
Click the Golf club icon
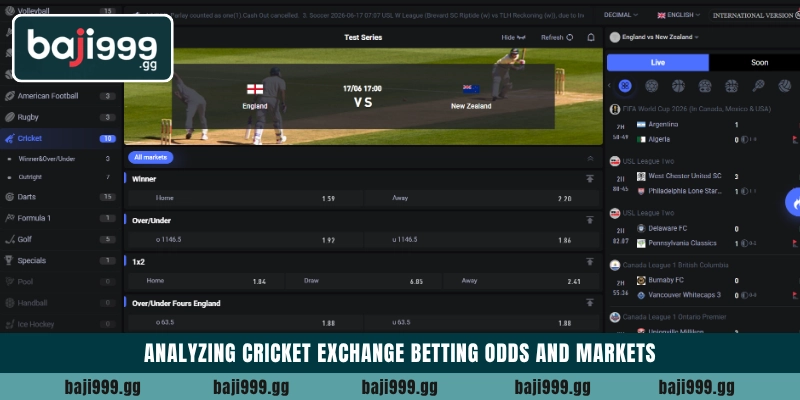(x=9, y=239)
